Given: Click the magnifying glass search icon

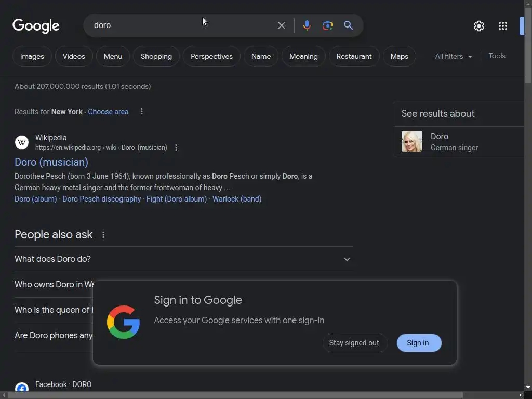Looking at the screenshot, I should pyautogui.click(x=348, y=25).
